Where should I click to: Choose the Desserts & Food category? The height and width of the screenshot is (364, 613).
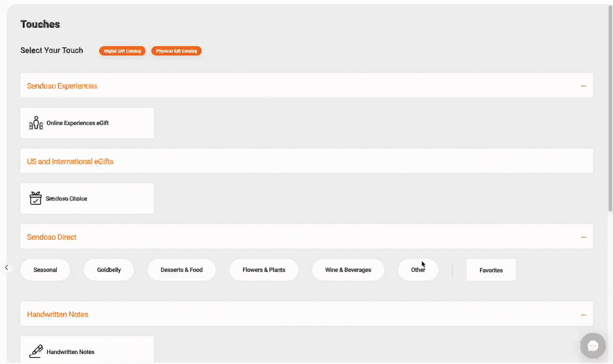[181, 270]
